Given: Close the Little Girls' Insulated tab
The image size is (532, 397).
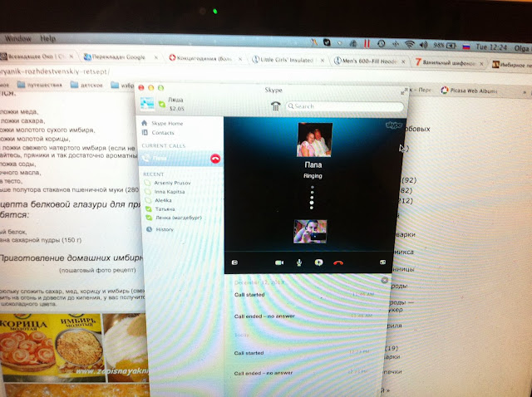Looking at the screenshot, I should (x=323, y=61).
